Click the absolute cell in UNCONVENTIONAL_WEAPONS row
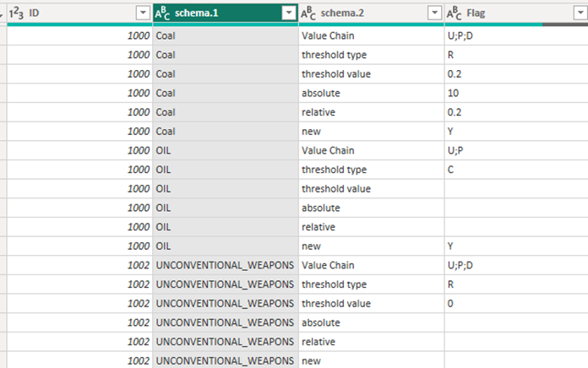The image size is (588, 368). pyautogui.click(x=371, y=322)
